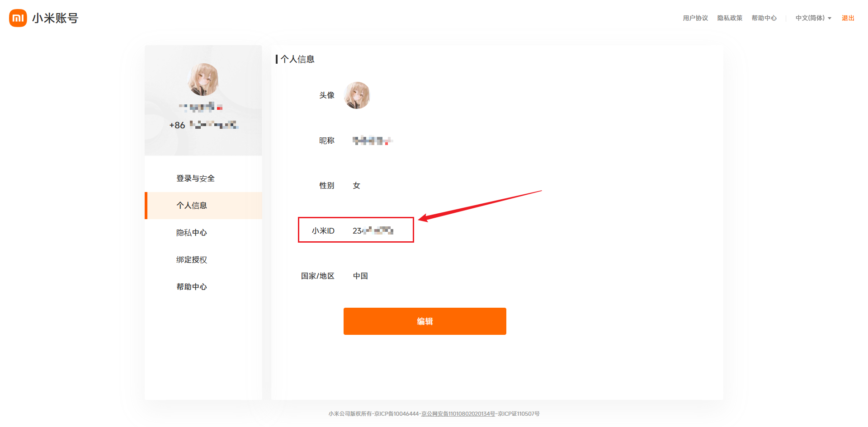The width and height of the screenshot is (868, 427).
Task: Click the language dropdown arrow icon
Action: tap(830, 19)
